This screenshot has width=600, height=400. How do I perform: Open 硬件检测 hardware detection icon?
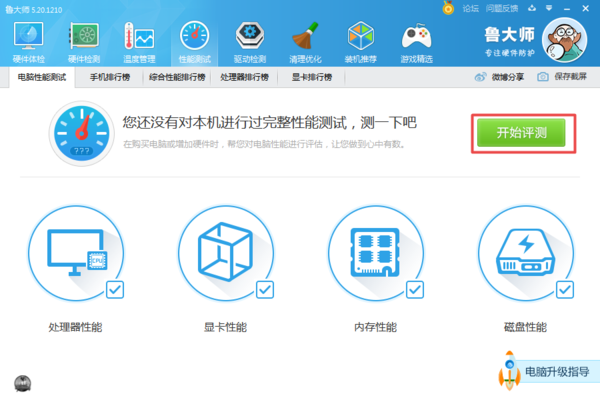tap(84, 38)
